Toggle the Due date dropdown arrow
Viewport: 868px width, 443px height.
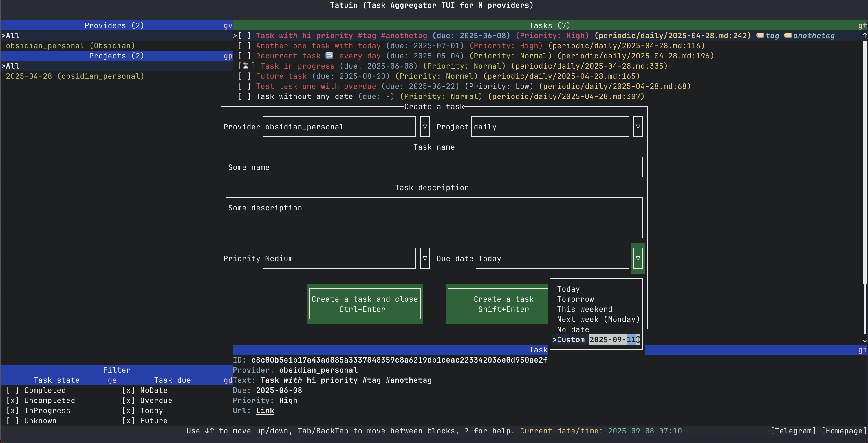click(x=638, y=258)
